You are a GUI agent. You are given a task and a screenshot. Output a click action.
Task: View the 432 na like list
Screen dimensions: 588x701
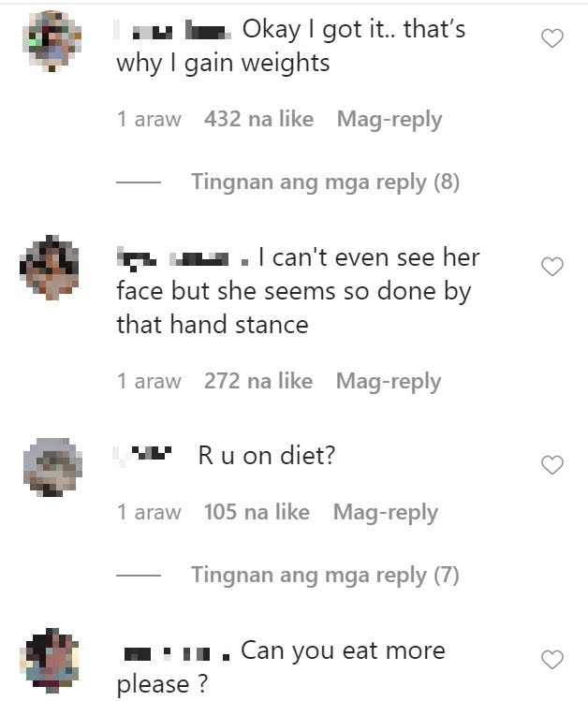tap(259, 119)
